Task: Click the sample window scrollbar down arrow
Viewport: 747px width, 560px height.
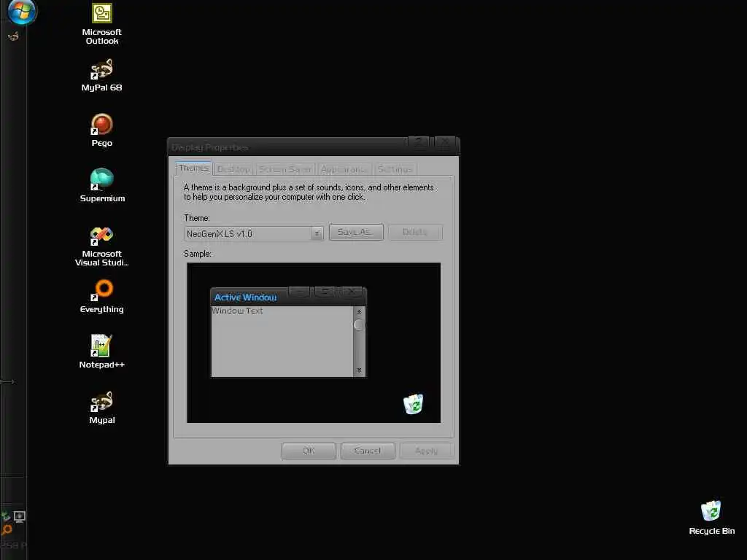Action: coord(359,370)
